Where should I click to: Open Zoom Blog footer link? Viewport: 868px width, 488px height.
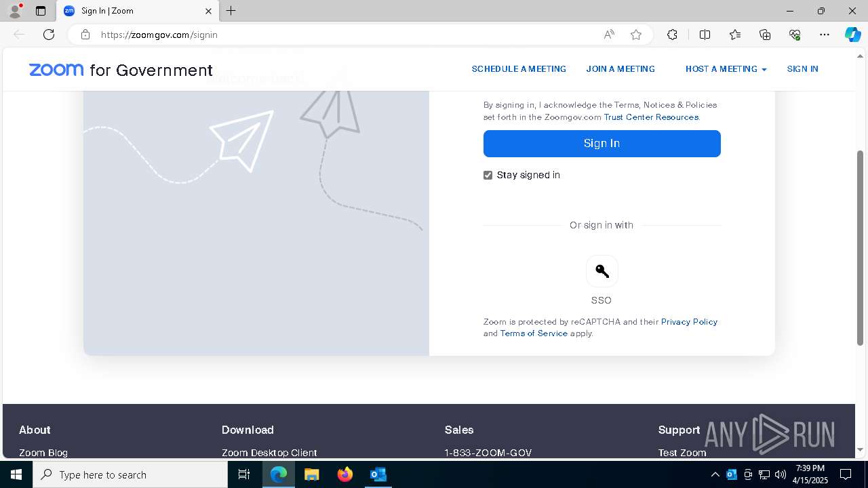click(43, 453)
